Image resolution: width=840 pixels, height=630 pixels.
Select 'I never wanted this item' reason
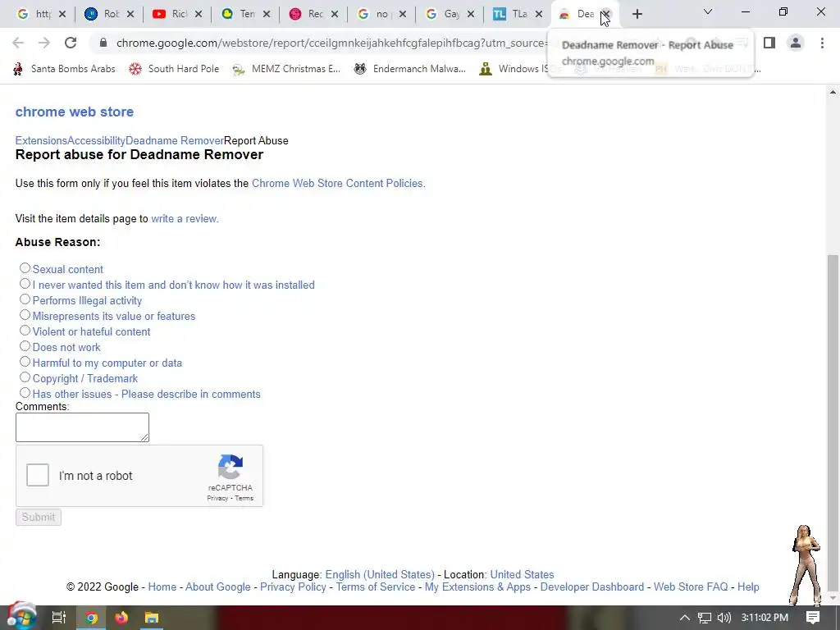25,283
